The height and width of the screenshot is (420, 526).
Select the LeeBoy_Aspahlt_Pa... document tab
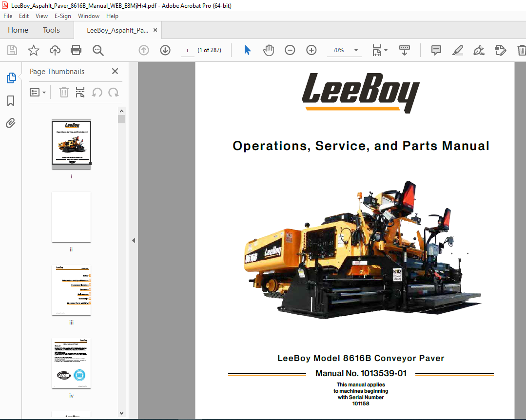(x=117, y=31)
